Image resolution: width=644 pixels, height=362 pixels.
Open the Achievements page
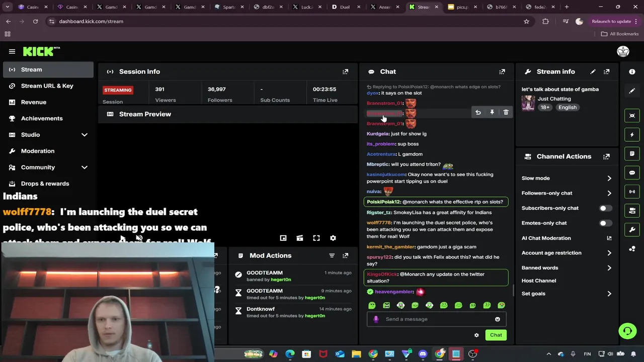tap(48, 119)
